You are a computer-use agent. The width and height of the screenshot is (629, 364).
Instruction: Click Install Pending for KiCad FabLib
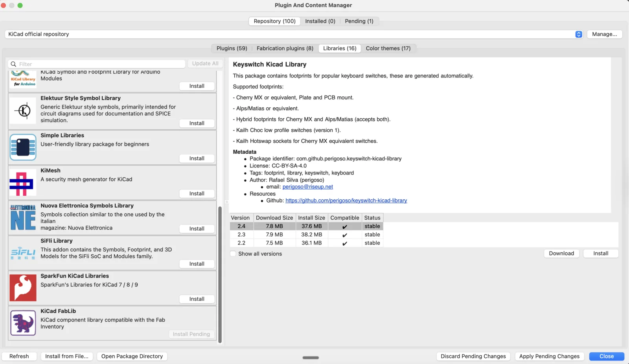pos(191,334)
